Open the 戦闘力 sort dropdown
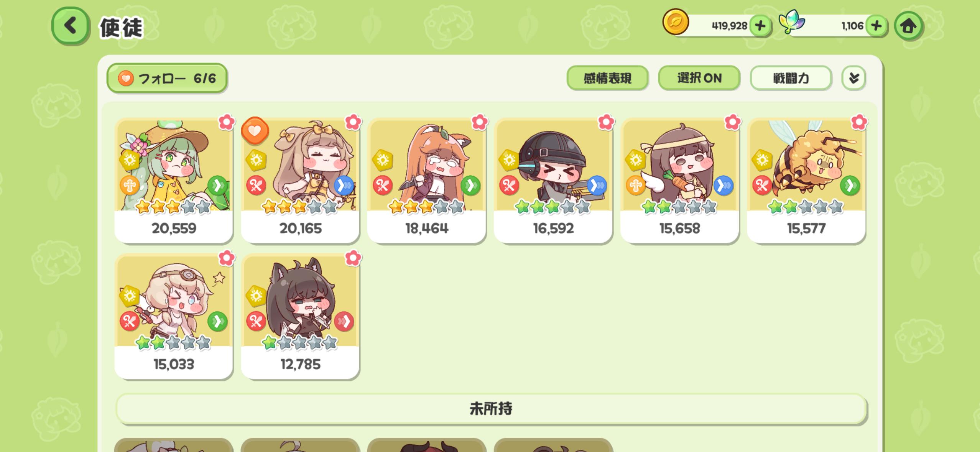Screen dimensions: 980x452 pos(791,78)
